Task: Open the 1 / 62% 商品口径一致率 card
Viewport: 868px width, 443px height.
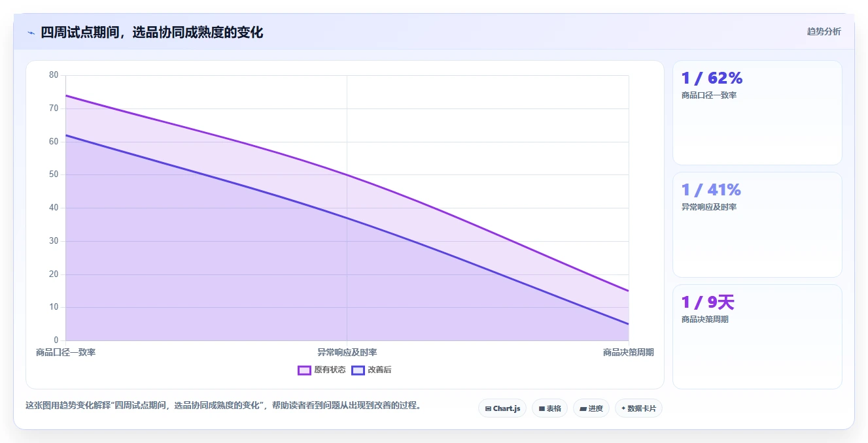Action: click(x=757, y=112)
